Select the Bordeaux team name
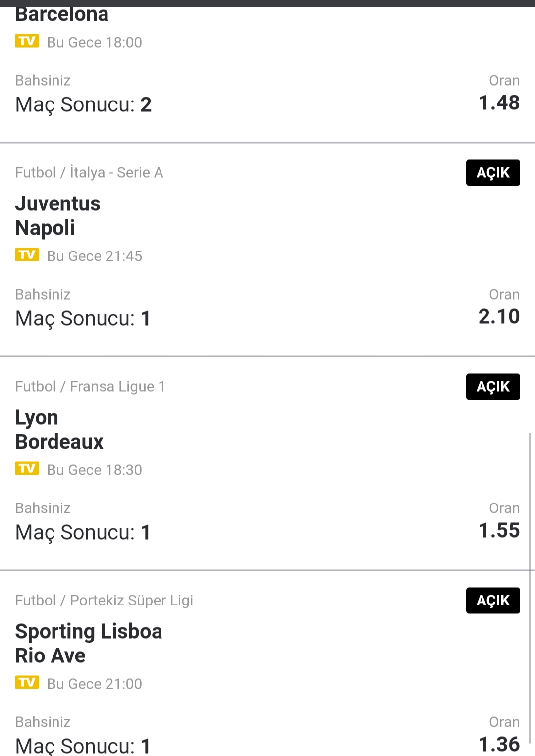This screenshot has height=756, width=535. (x=59, y=442)
